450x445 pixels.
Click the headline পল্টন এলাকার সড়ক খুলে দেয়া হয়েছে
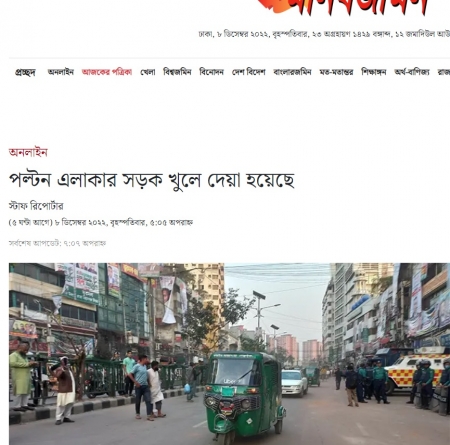152,180
